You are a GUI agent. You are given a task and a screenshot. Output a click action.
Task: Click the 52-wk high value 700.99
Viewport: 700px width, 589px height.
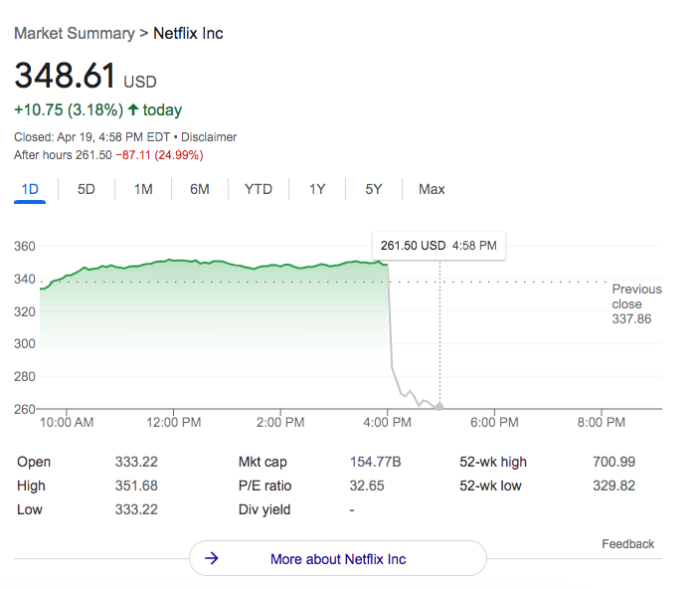point(613,462)
